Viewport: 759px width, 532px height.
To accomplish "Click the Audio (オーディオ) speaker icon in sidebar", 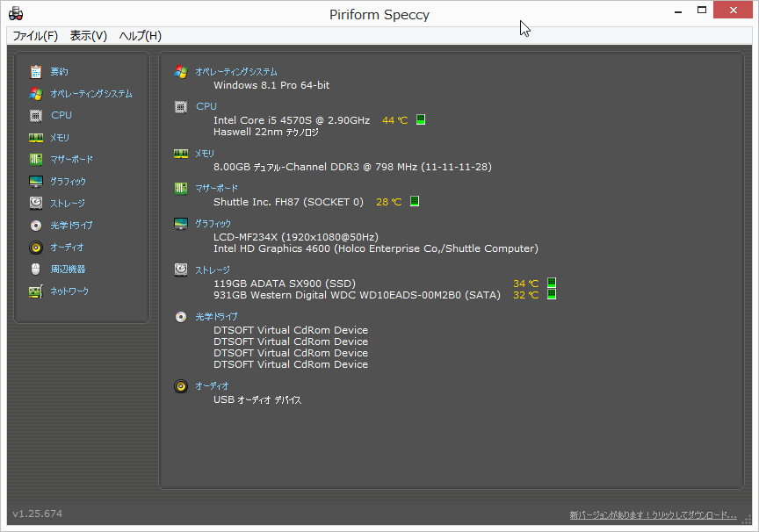I will click(36, 248).
